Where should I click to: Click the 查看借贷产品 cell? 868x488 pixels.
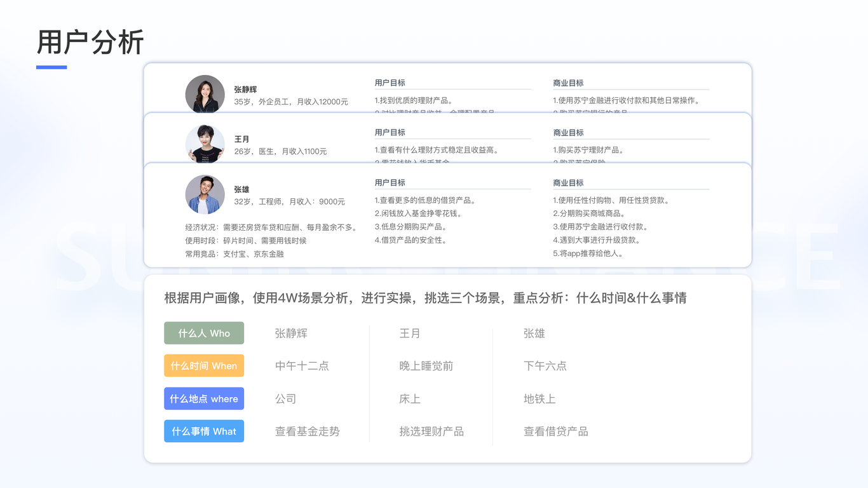(556, 431)
